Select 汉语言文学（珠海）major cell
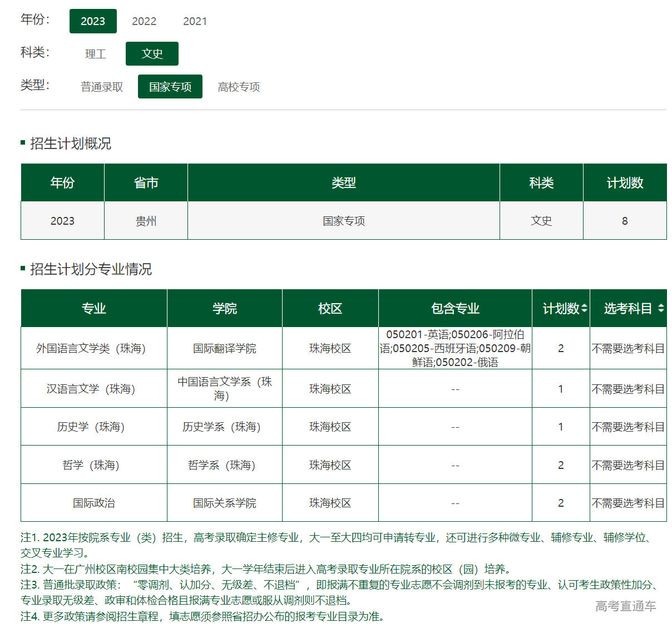This screenshot has width=672, height=628. click(x=91, y=389)
